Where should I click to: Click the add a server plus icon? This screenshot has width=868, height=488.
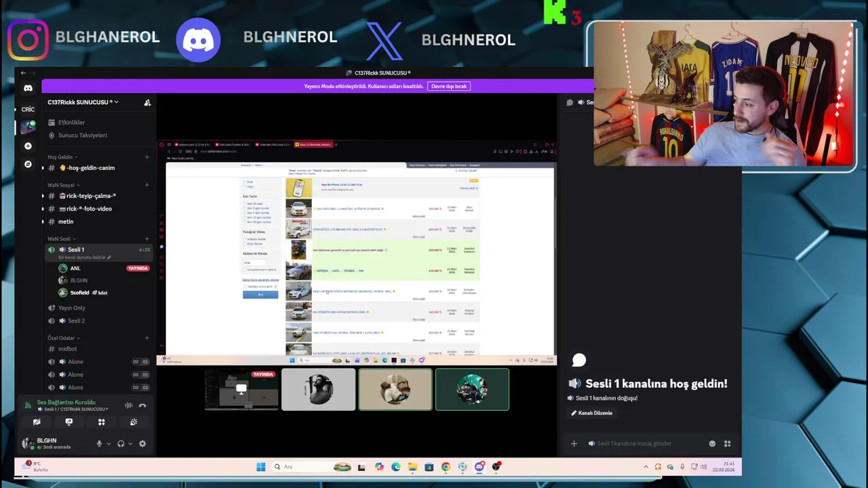pos(28,146)
